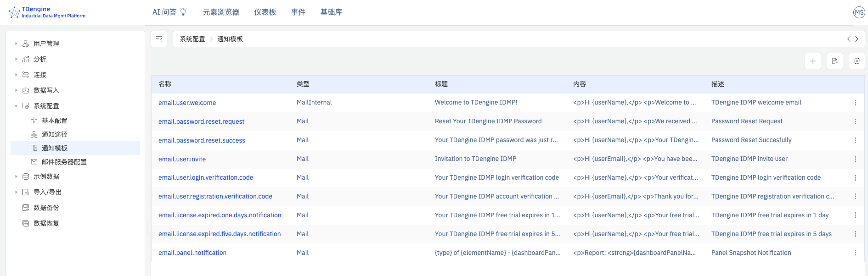The image size is (868, 276).
Task: Open the 基础库 top menu
Action: click(x=332, y=12)
